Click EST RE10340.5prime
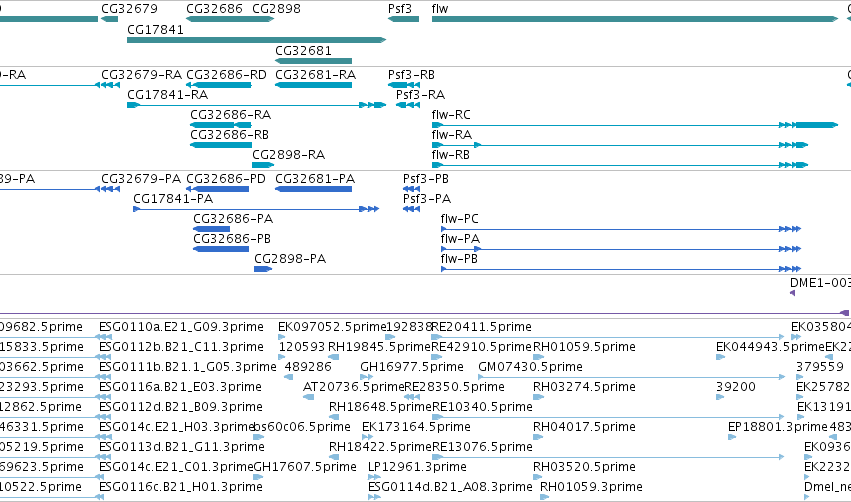The width and height of the screenshot is (851, 502). [482, 407]
